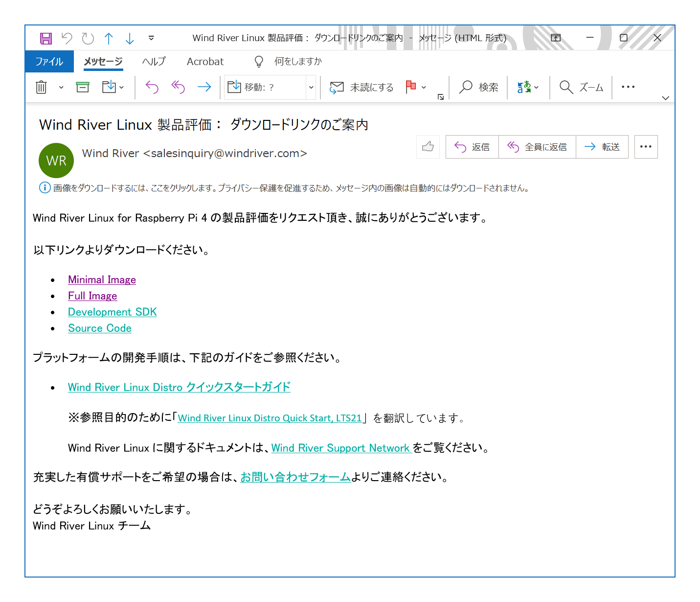Open the ファイル tab
Viewport: 700px width, 602px height.
49,62
